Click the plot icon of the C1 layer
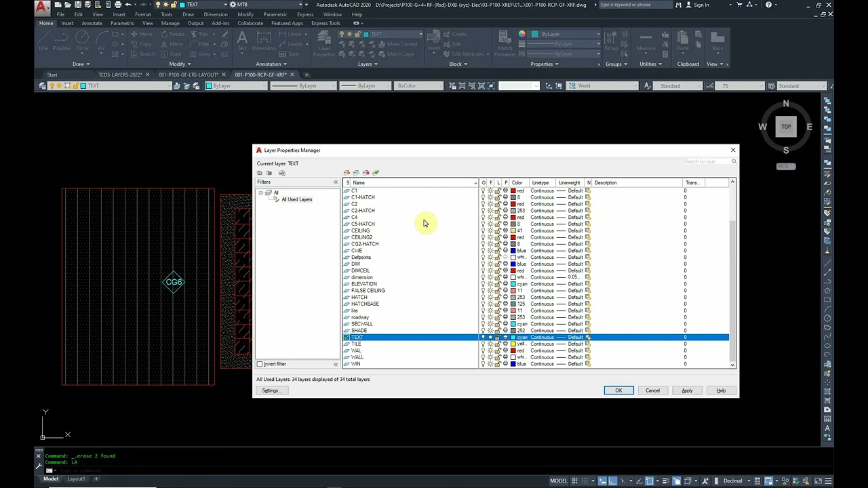Screen dimensions: 868x488 point(505,190)
